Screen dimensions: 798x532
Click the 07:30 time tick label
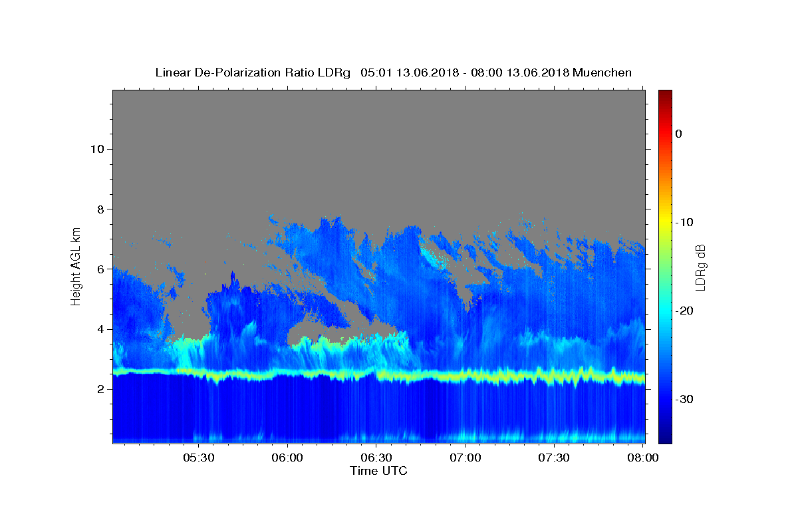tap(553, 458)
